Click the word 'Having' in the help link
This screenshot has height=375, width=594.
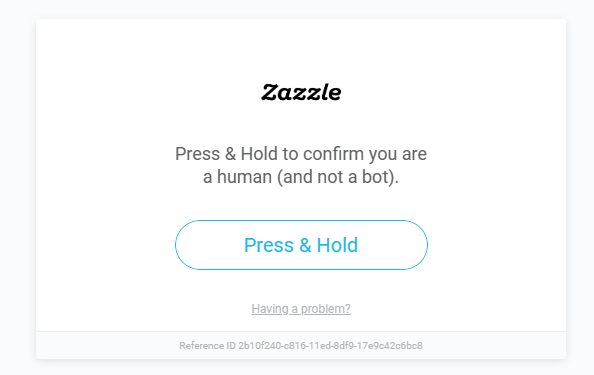click(x=270, y=309)
